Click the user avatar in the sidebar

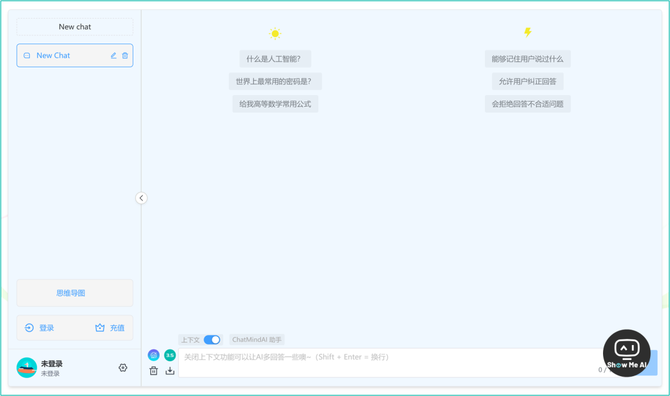coord(26,367)
